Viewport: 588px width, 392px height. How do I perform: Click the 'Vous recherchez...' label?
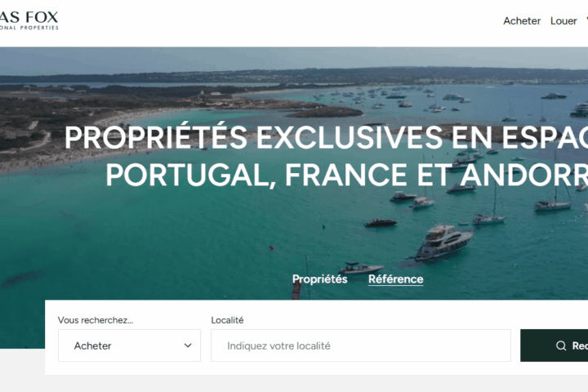(96, 320)
